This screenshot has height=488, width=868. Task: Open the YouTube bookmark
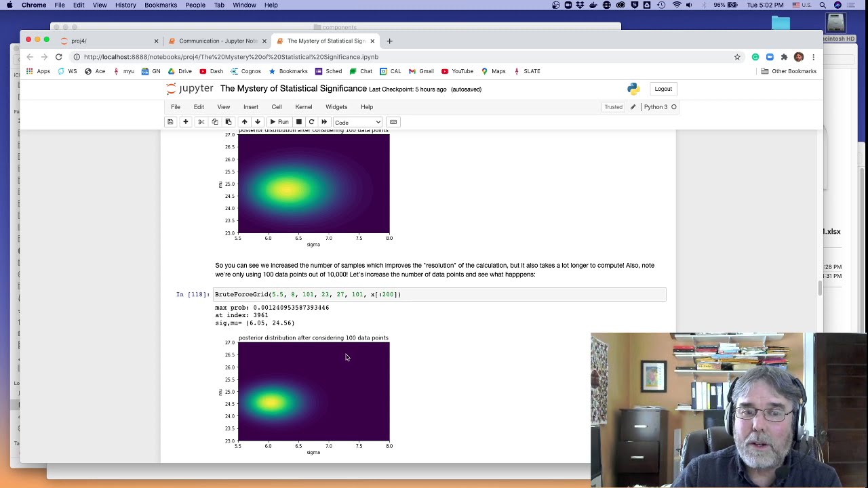tap(457, 71)
